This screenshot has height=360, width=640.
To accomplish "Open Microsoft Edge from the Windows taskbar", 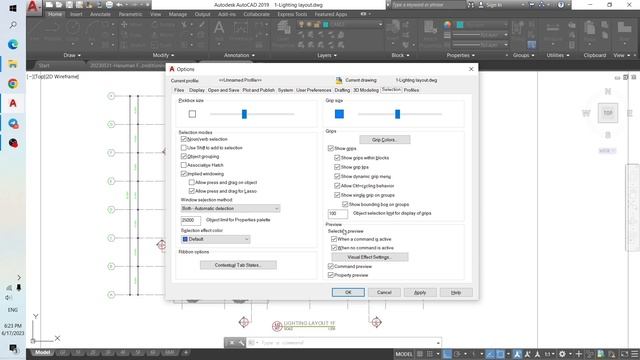I will pos(13,44).
